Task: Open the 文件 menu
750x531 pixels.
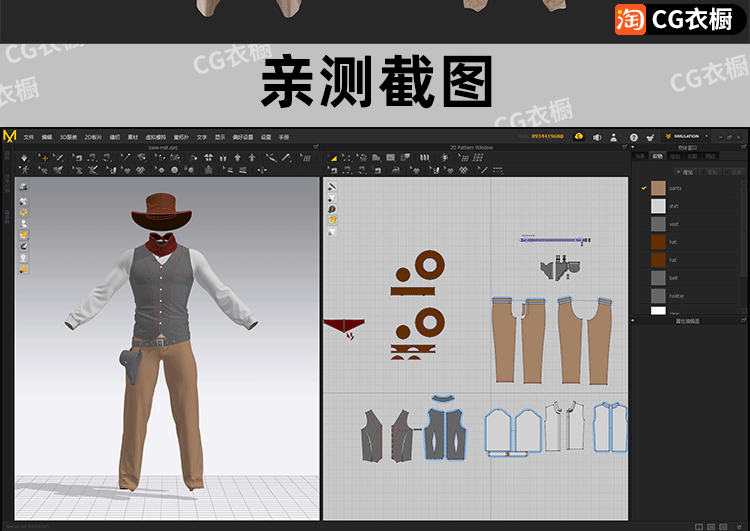Action: tap(29, 136)
